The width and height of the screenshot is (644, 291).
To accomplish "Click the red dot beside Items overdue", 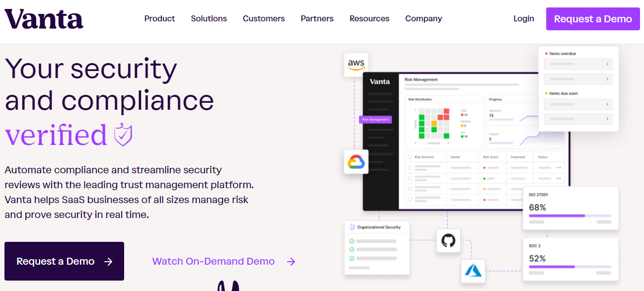I will pos(546,54).
